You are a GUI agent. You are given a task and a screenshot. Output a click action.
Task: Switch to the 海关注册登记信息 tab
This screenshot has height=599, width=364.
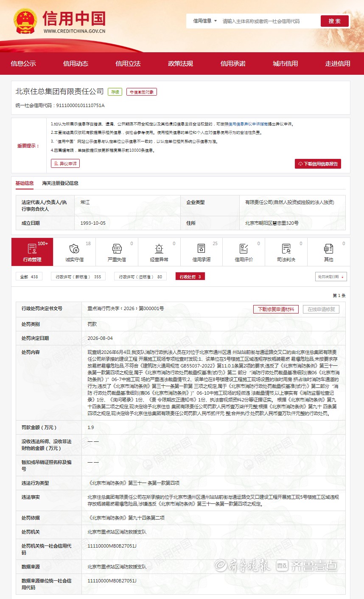(x=60, y=183)
